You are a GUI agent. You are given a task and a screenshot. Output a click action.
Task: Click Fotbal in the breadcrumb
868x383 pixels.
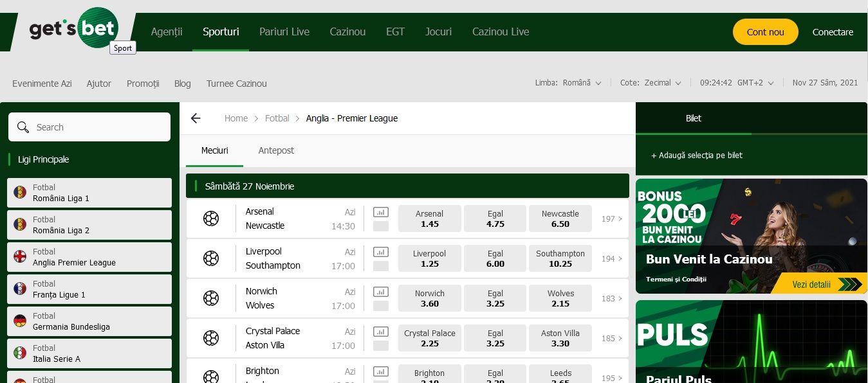pos(277,118)
